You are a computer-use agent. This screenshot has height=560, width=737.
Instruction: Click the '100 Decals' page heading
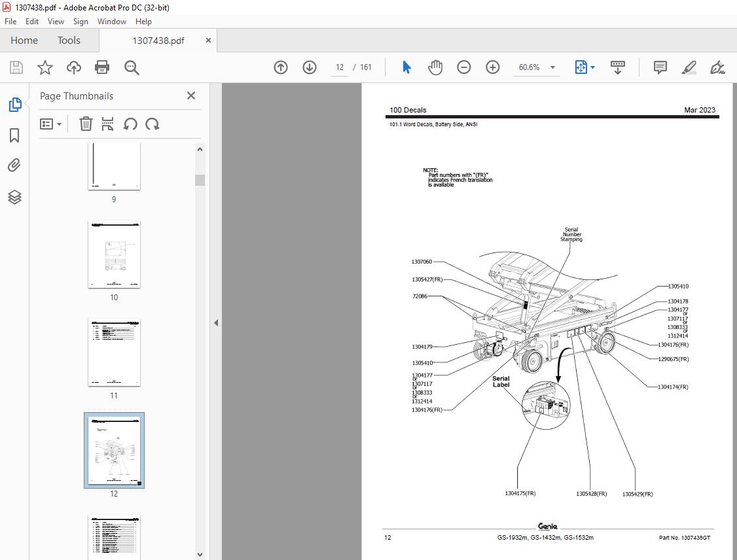point(408,110)
